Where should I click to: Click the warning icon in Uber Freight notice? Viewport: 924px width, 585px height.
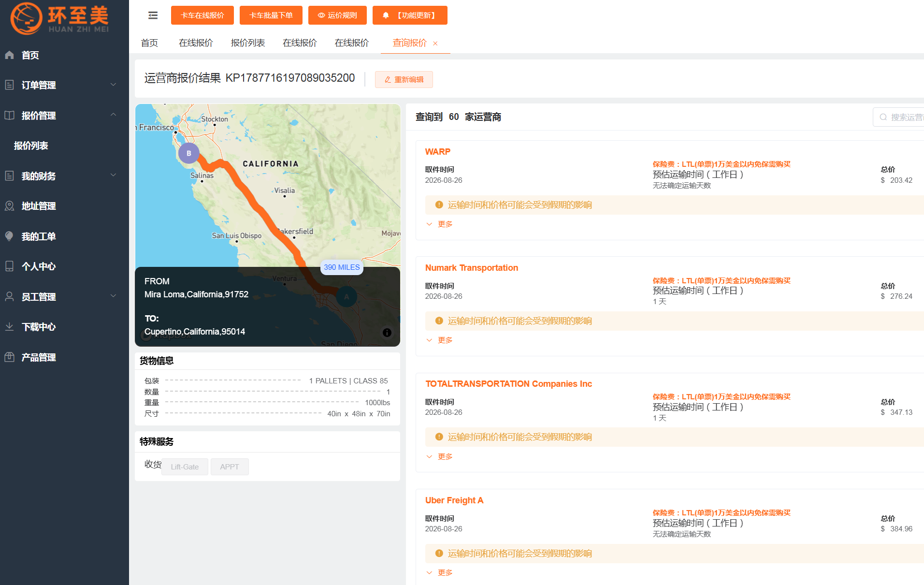coord(439,554)
